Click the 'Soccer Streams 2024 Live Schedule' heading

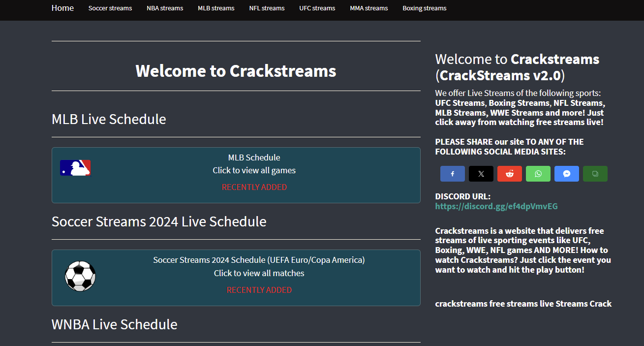click(159, 221)
